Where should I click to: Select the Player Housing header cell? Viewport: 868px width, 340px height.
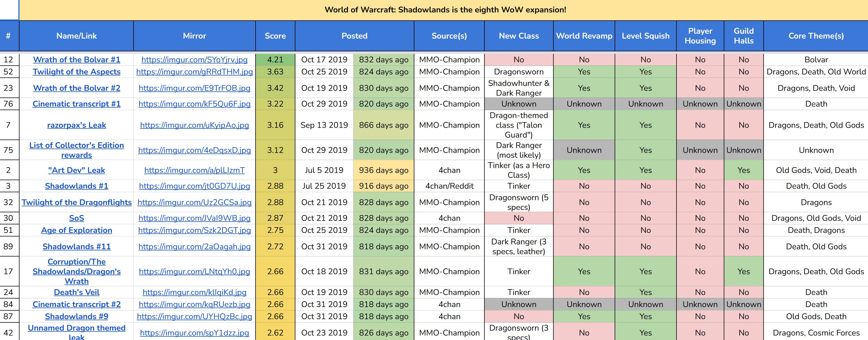700,36
